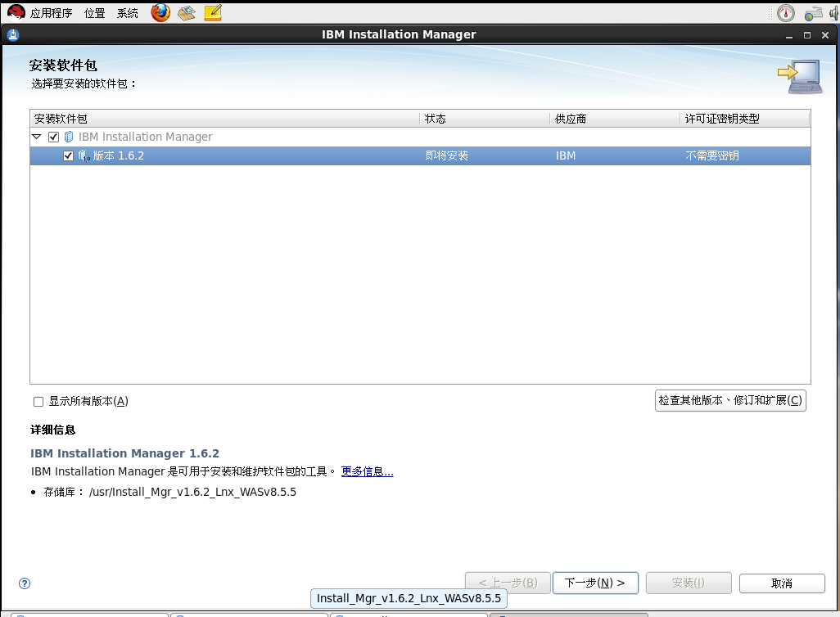Screen dimensions: 840x617
Task: Click the 详细信息 section label
Action: [52, 430]
